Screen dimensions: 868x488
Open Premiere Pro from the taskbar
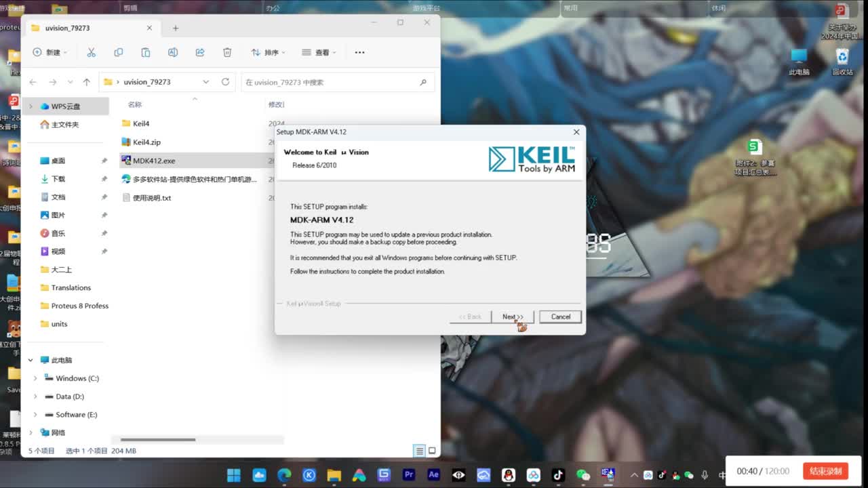(409, 474)
